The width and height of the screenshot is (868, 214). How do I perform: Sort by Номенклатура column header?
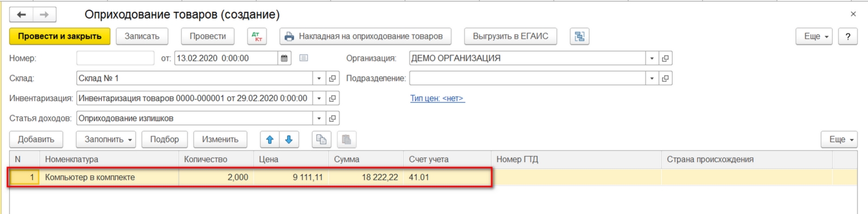[x=109, y=159]
